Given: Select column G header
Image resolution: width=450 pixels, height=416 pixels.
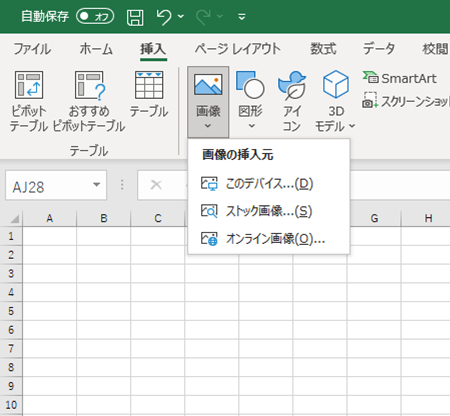Looking at the screenshot, I should tap(374, 218).
